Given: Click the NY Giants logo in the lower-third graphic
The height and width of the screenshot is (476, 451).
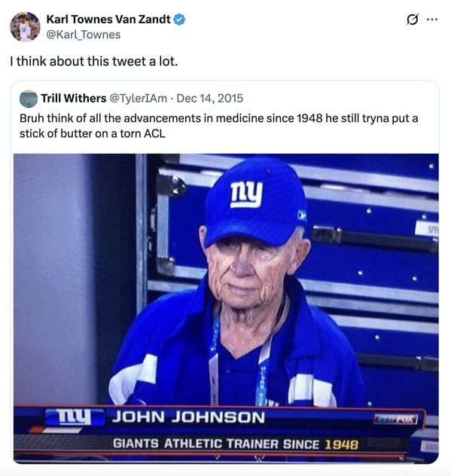Looking at the screenshot, I should (x=75, y=417).
